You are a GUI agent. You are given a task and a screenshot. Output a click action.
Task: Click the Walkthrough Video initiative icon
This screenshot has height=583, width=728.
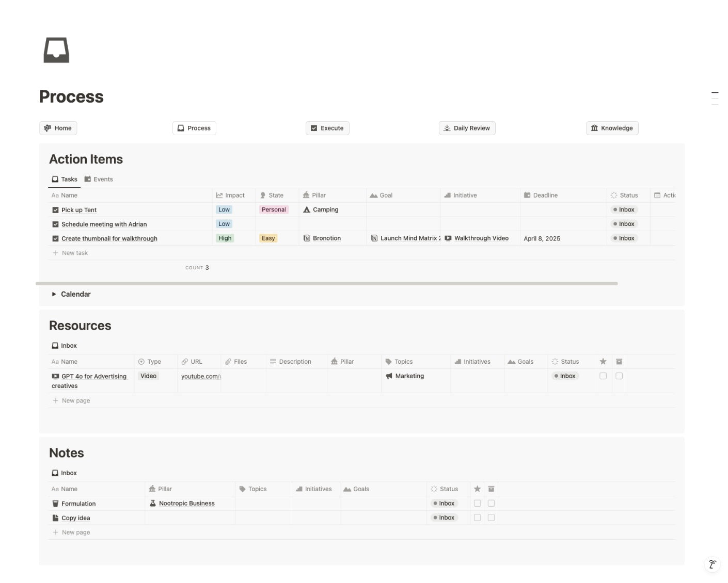[x=448, y=238]
